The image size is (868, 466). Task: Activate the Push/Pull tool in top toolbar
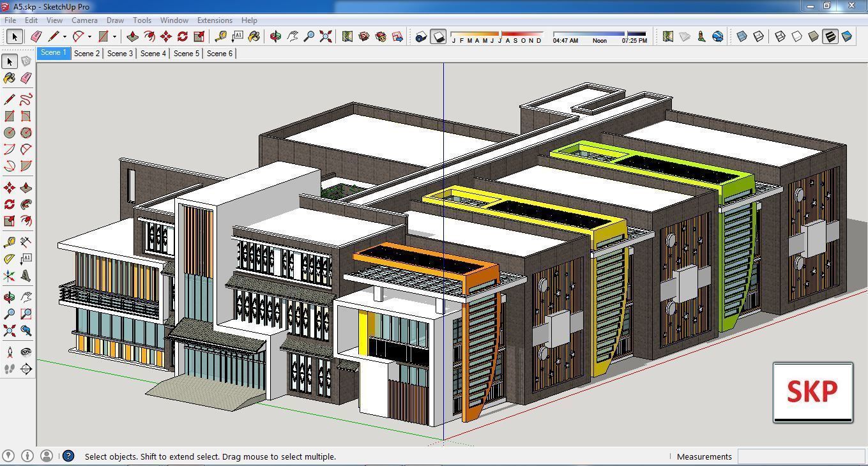(133, 36)
